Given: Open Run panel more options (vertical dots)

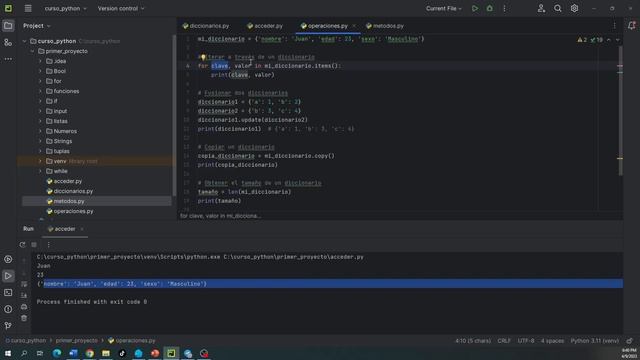Looking at the screenshot, I should pyautogui.click(x=49, y=245).
